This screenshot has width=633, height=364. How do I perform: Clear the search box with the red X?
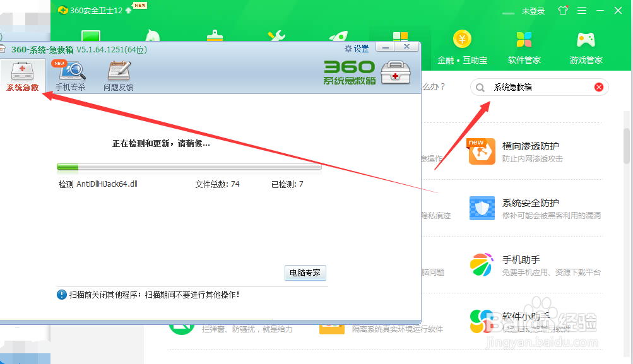click(598, 87)
